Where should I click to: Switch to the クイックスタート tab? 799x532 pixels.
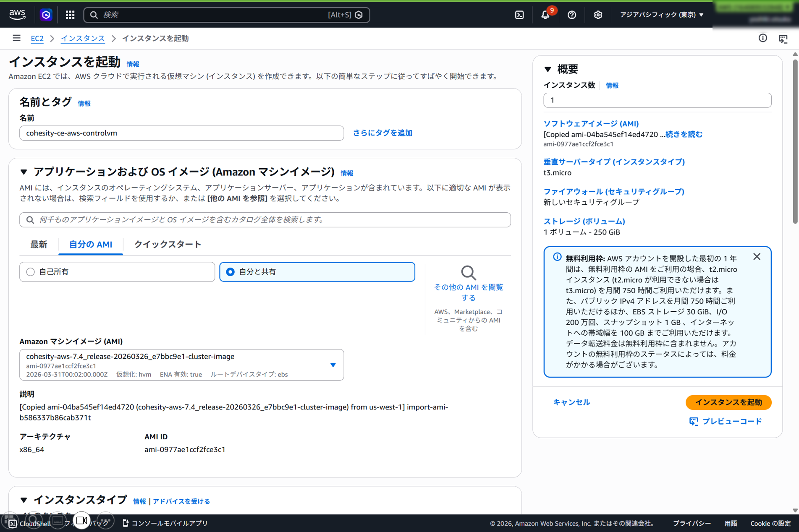point(168,244)
